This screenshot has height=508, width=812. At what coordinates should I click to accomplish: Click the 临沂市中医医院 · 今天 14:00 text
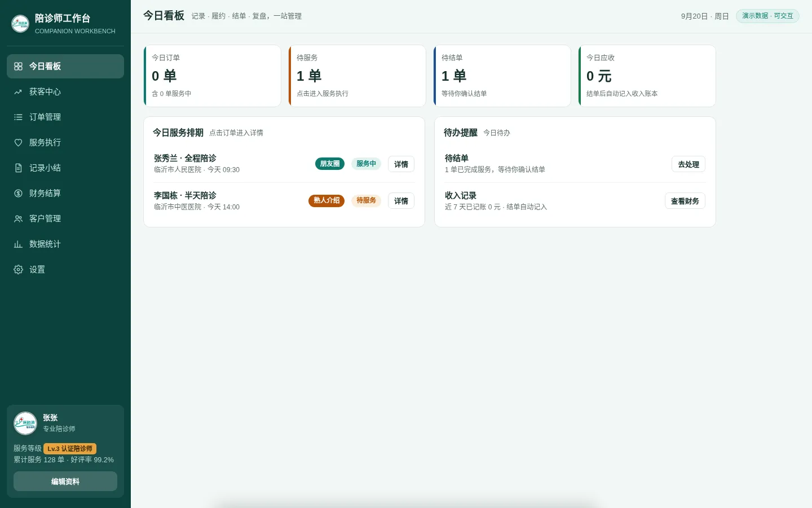click(x=197, y=207)
